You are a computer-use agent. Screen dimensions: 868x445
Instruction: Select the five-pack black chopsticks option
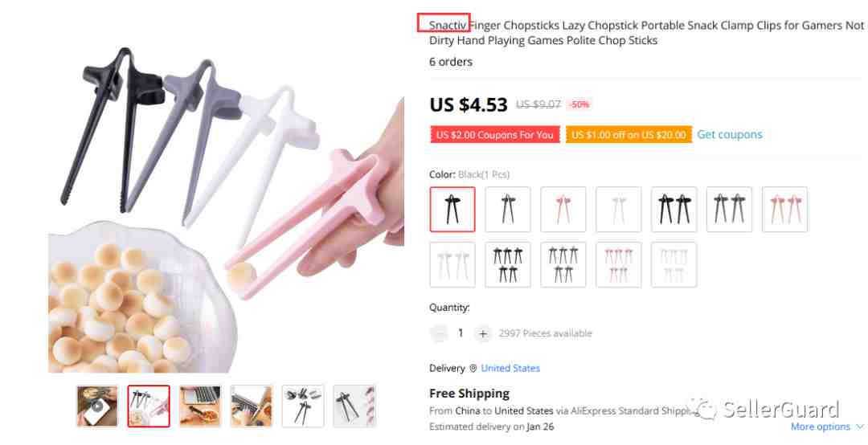point(508,264)
